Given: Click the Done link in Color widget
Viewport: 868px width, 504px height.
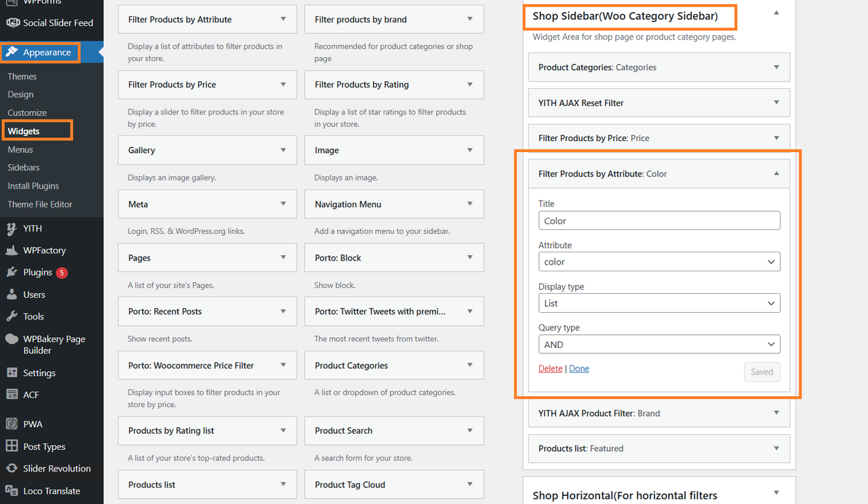Looking at the screenshot, I should (x=579, y=368).
